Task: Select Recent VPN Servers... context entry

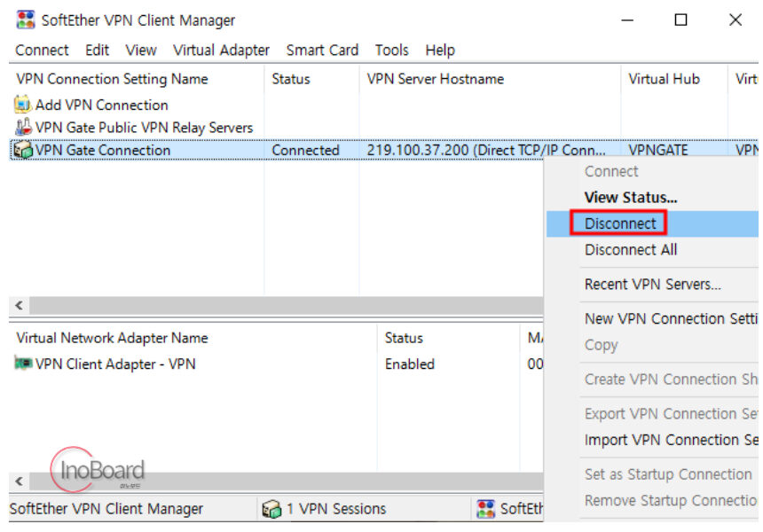Action: tap(652, 284)
